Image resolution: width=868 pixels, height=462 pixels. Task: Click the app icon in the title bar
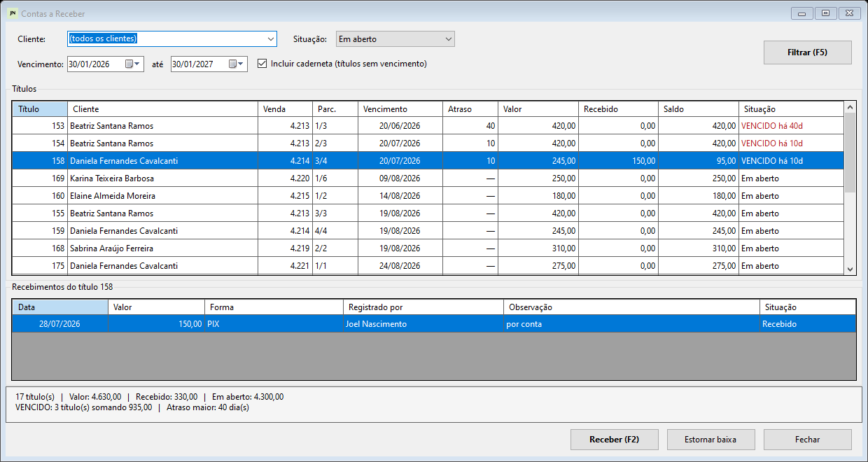click(x=13, y=13)
